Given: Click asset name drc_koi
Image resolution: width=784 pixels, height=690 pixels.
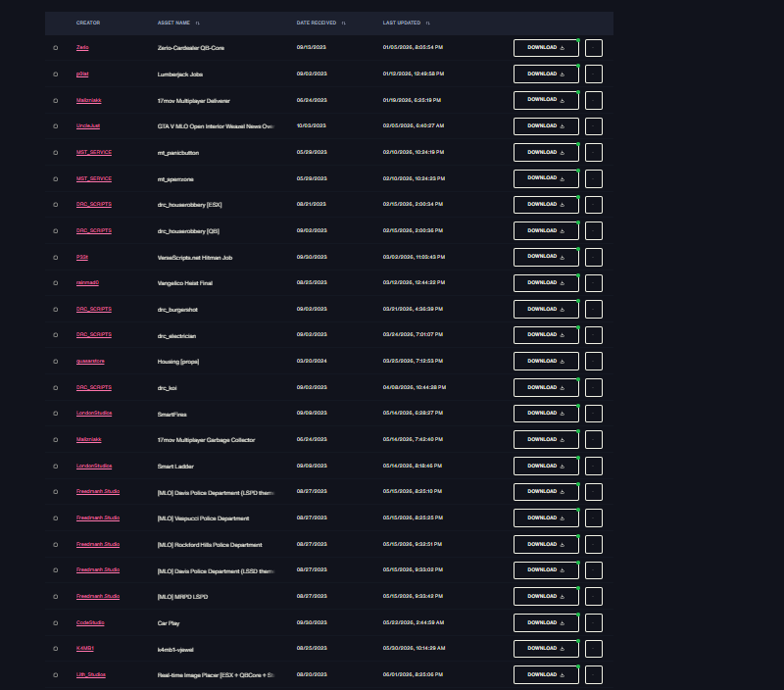Looking at the screenshot, I should [167, 388].
